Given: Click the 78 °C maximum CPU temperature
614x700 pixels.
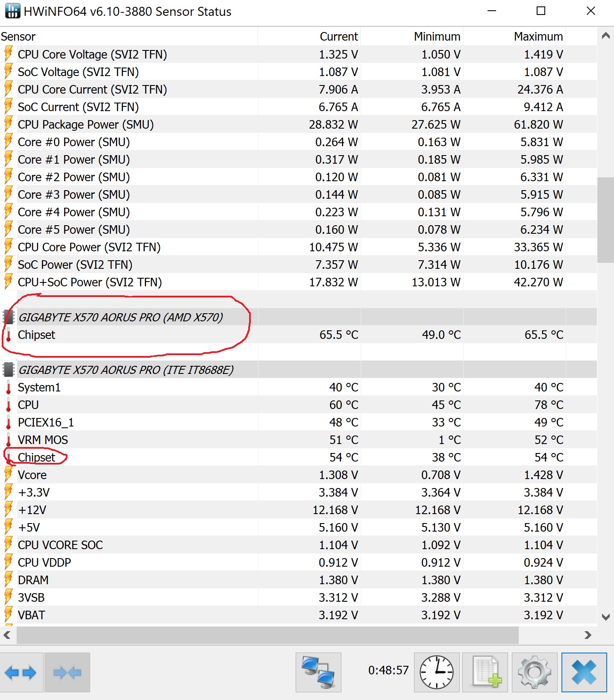Looking at the screenshot, I should 549,405.
